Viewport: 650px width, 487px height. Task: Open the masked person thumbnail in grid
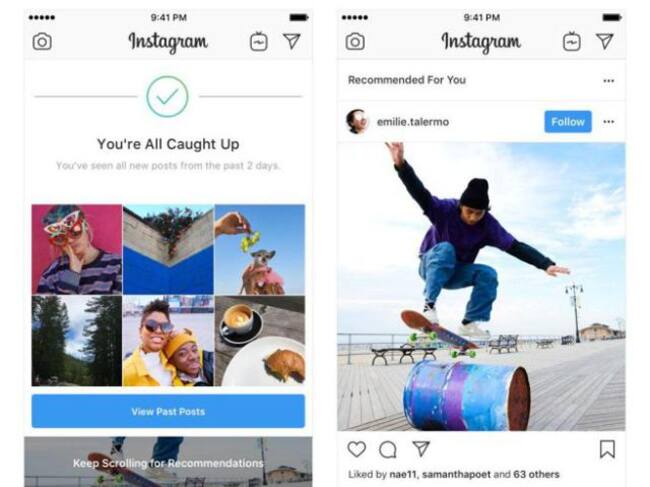click(x=77, y=249)
